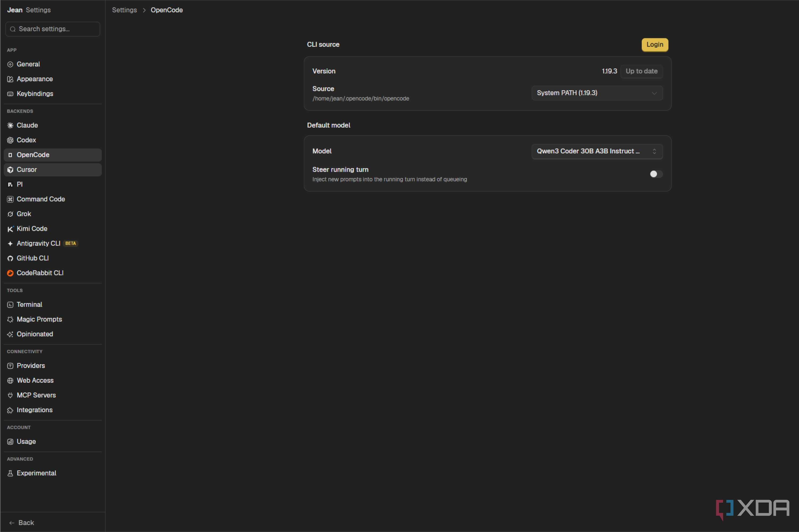Click the Up to date button
This screenshot has height=532, width=799.
(641, 71)
